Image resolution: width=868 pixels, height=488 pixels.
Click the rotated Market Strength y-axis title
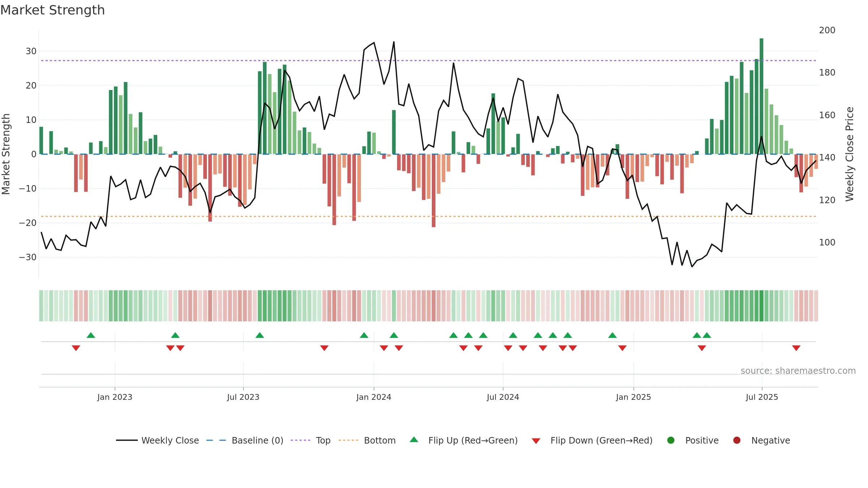(6, 154)
